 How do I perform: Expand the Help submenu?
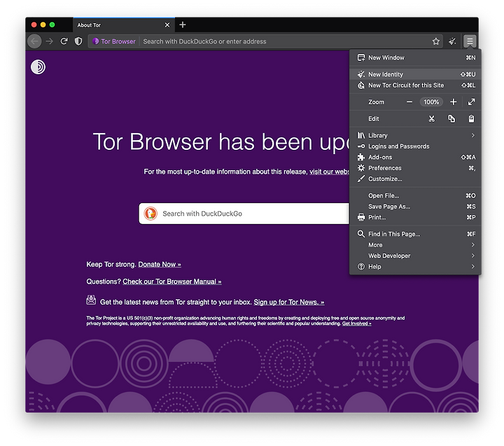[415, 267]
